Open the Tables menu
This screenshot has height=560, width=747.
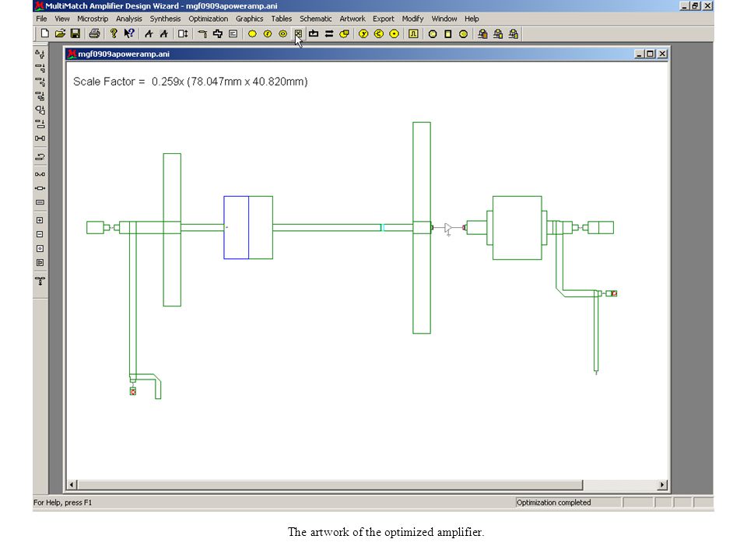(x=281, y=19)
